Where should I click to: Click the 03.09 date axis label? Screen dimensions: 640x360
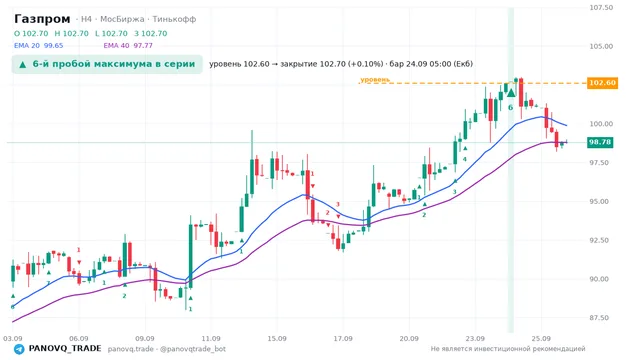(x=12, y=339)
